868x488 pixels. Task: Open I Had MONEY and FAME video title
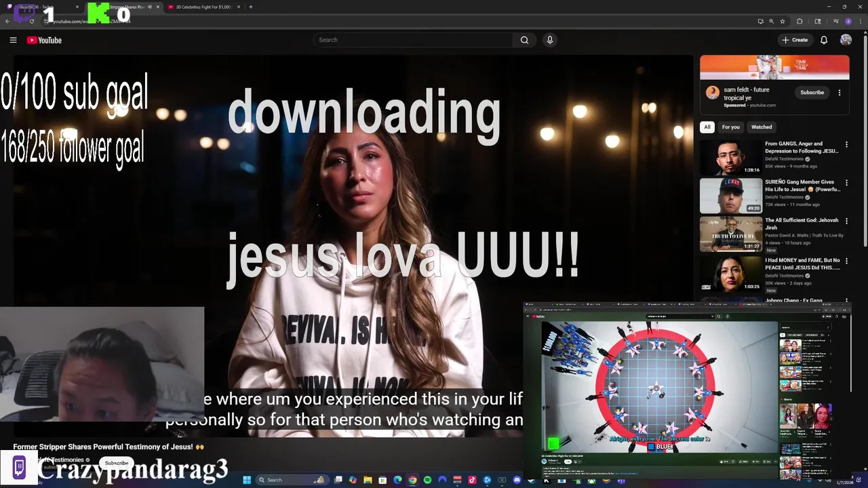coord(802,264)
